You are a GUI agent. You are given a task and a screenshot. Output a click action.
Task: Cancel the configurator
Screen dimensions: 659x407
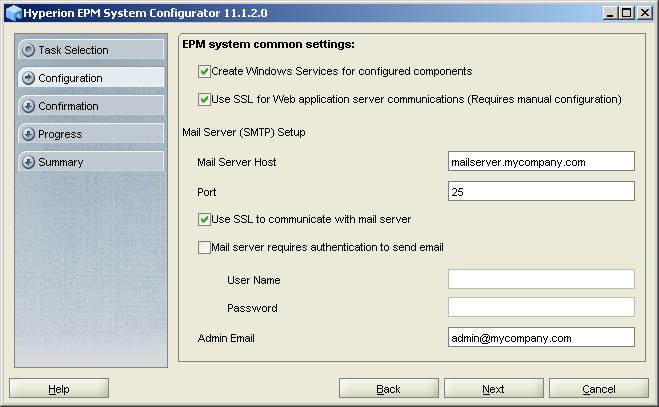click(x=599, y=388)
